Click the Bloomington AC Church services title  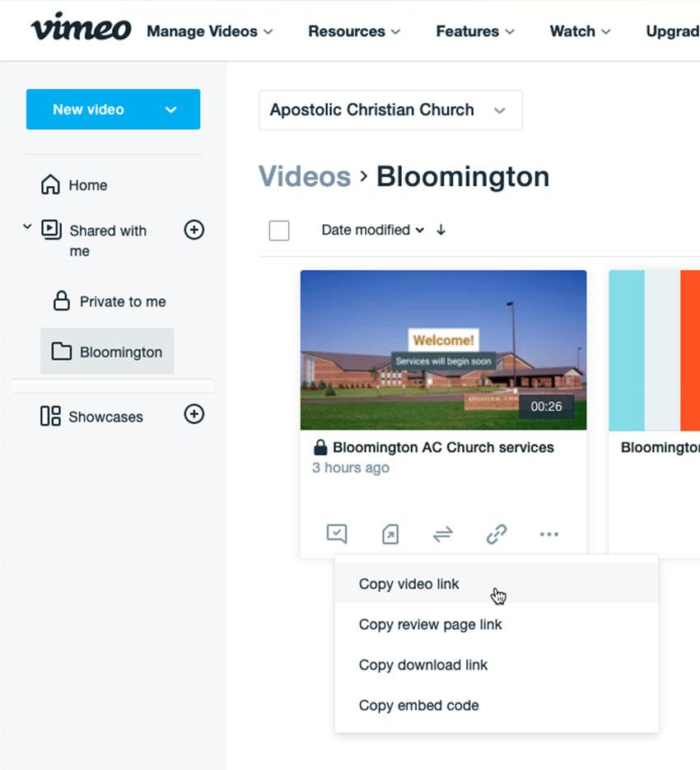pos(443,447)
